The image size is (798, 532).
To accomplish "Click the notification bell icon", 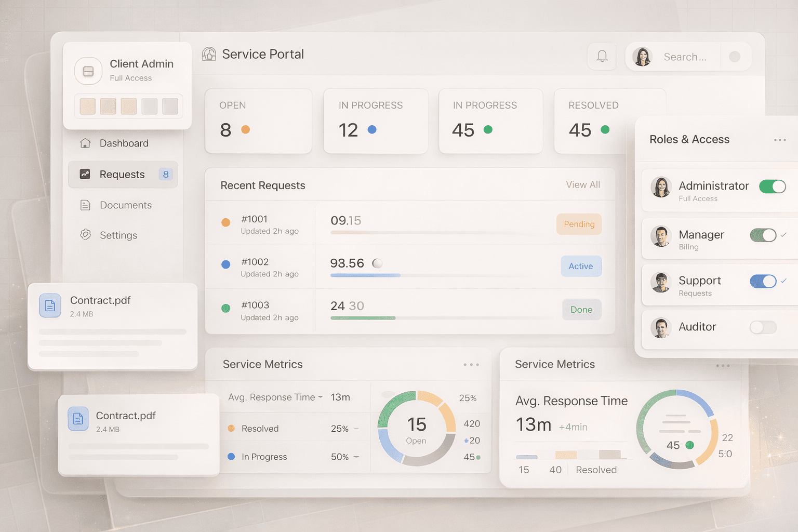I will pos(602,56).
